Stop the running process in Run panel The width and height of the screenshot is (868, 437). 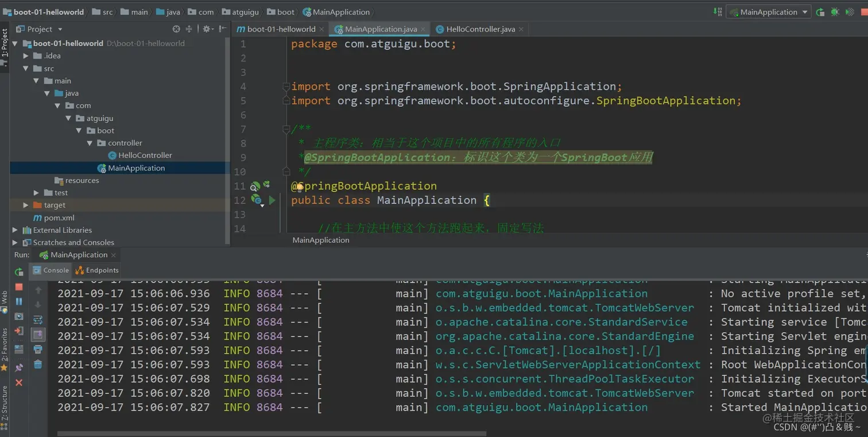tap(19, 287)
